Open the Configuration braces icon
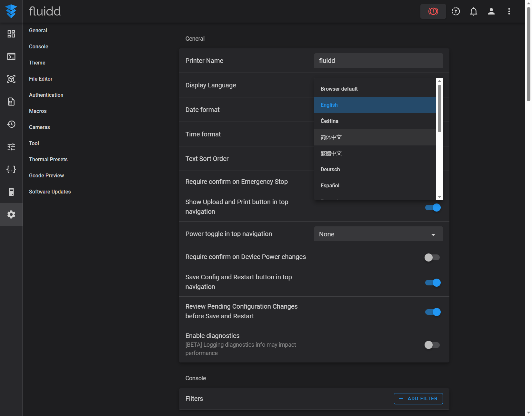The width and height of the screenshot is (532, 416). click(x=11, y=169)
